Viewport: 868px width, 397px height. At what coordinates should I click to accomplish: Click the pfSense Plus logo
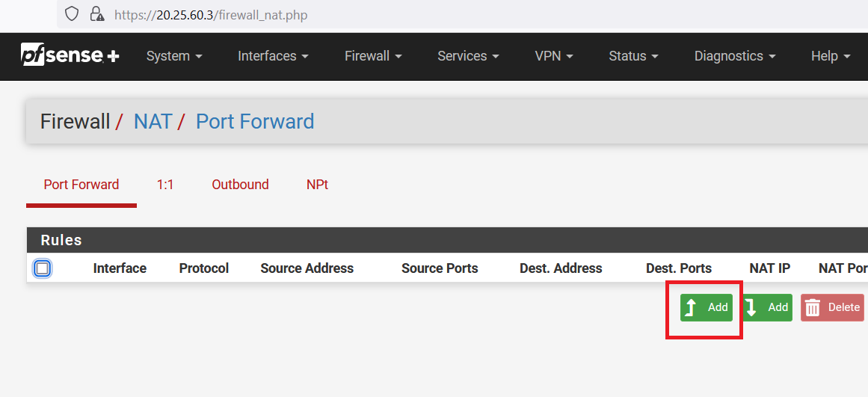[x=70, y=56]
